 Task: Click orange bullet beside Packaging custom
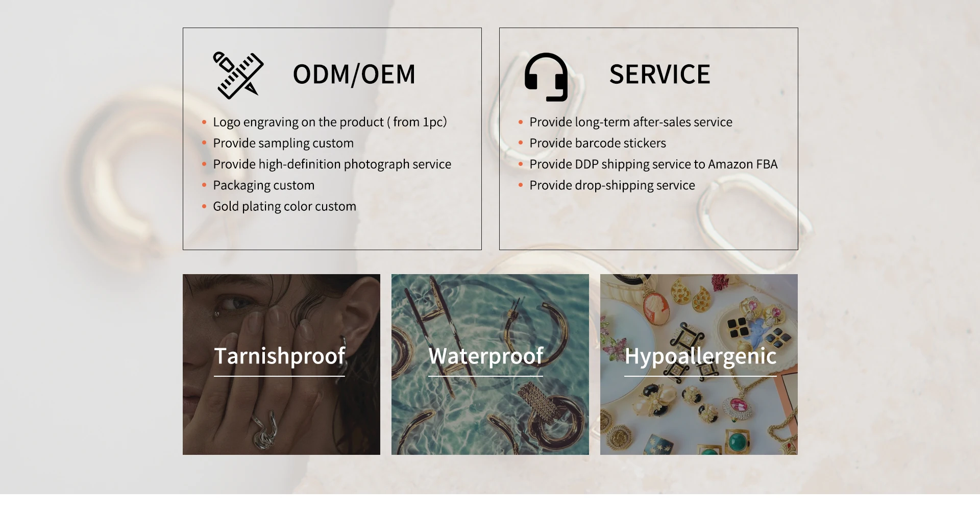pos(204,185)
